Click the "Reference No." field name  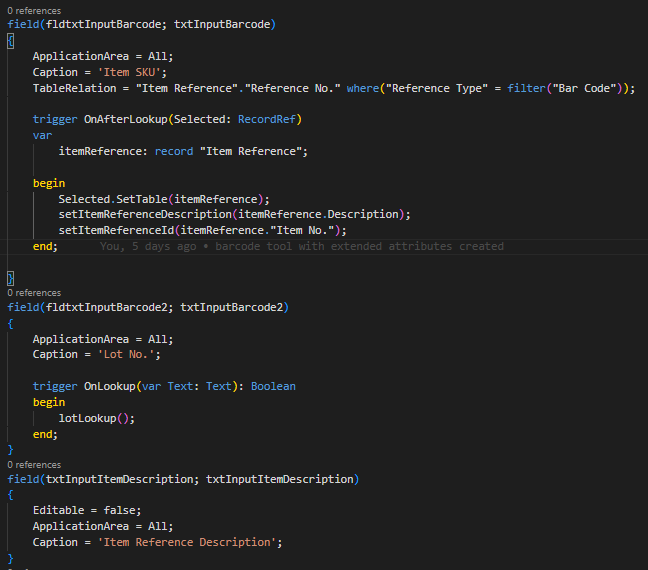292,88
